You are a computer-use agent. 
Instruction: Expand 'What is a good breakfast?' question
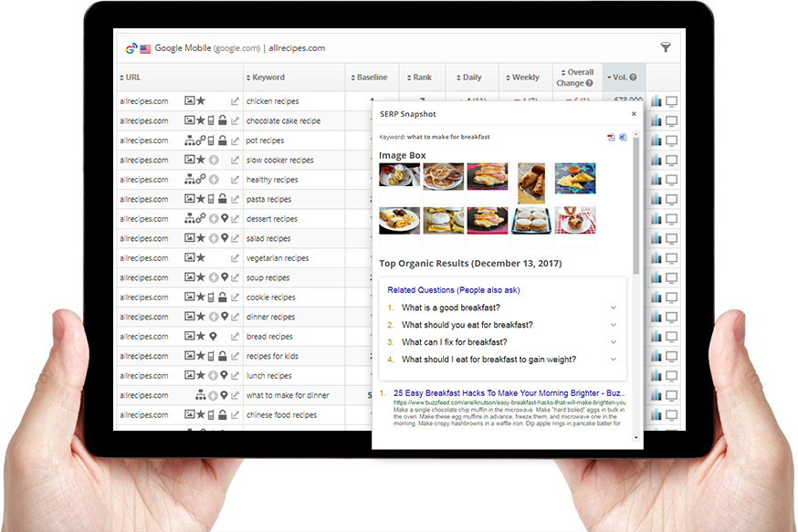point(613,308)
